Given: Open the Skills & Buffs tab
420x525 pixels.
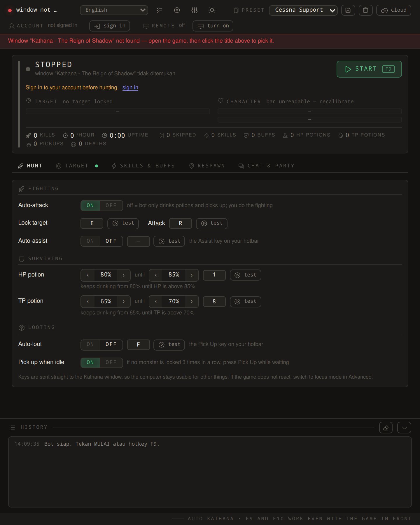Looking at the screenshot, I should click(143, 166).
